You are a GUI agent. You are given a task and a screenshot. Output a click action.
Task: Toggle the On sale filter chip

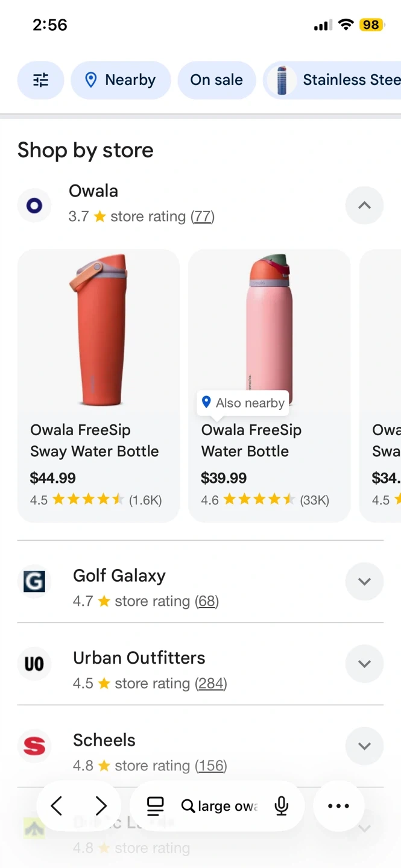pyautogui.click(x=216, y=80)
